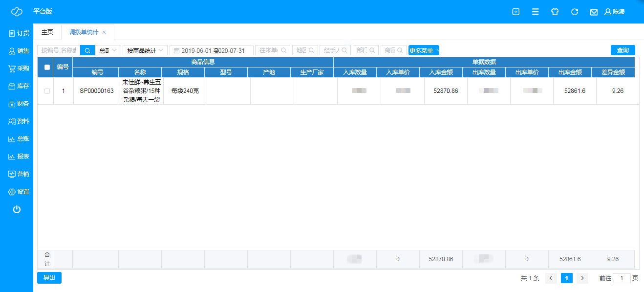The width and height of the screenshot is (644, 292).
Task: Open the top bar pocket/bookmark icon
Action: tap(515, 12)
